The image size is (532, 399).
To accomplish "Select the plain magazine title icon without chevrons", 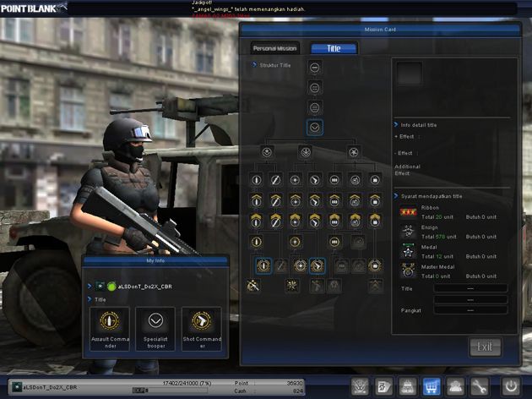I will pyautogui.click(x=334, y=180).
